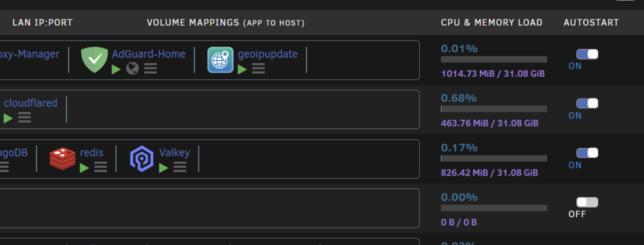Click the cloudflared container name
The width and height of the screenshot is (644, 245).
30,103
